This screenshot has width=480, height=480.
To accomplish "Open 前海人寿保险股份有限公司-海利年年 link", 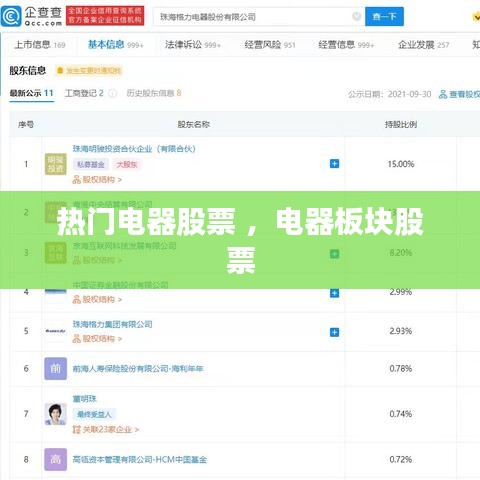I will [138, 369].
